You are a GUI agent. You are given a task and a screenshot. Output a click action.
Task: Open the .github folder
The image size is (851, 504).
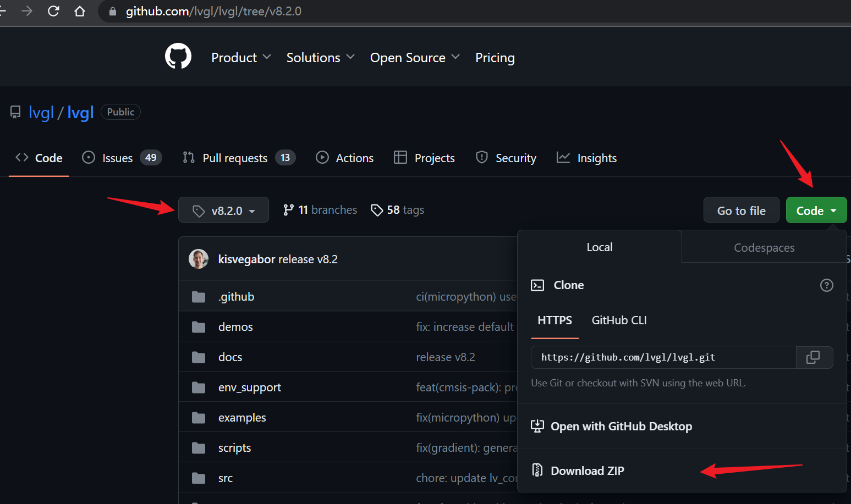click(237, 297)
